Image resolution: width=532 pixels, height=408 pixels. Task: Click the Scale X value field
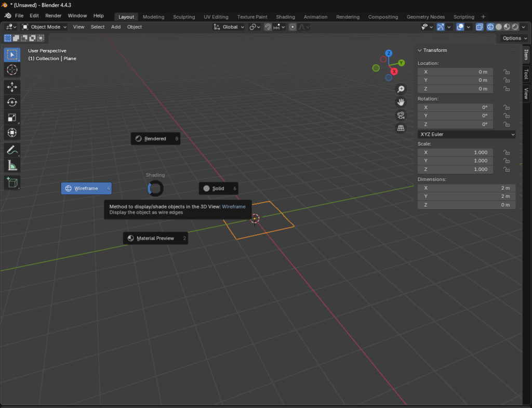click(455, 152)
